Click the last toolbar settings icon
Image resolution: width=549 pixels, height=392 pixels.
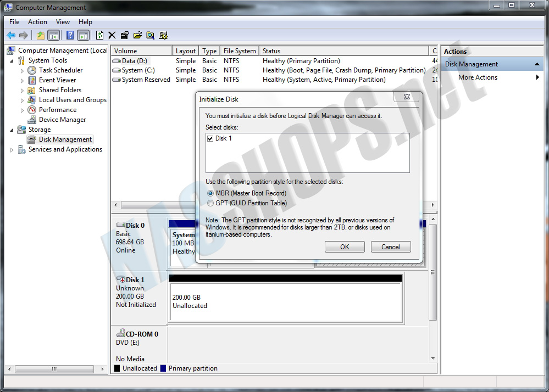pyautogui.click(x=163, y=35)
